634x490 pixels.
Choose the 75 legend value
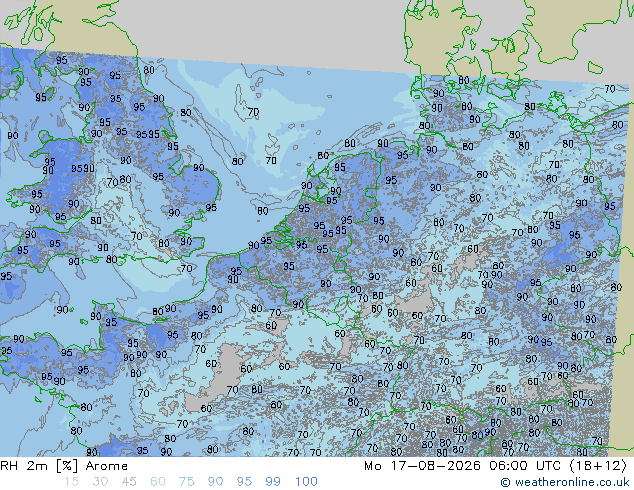click(186, 482)
